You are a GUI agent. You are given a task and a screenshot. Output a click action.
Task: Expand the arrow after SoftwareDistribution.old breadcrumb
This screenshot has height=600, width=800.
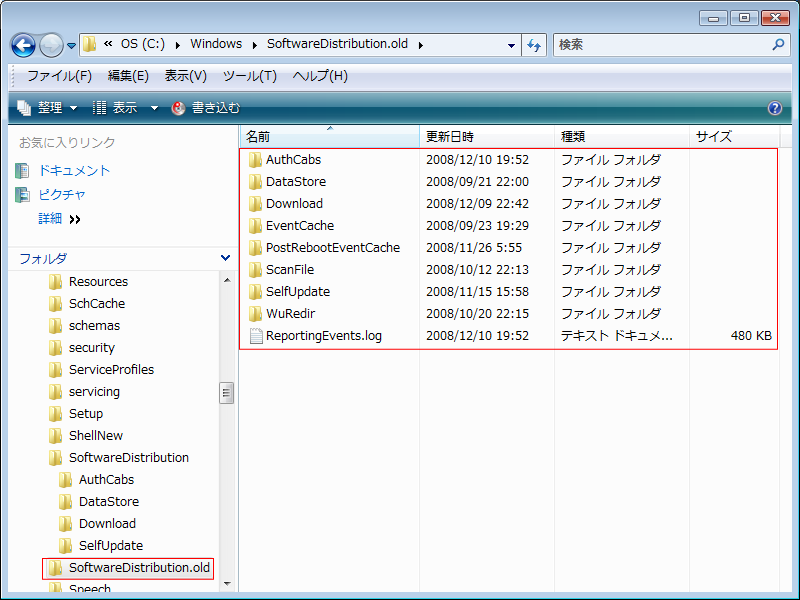[x=420, y=45]
